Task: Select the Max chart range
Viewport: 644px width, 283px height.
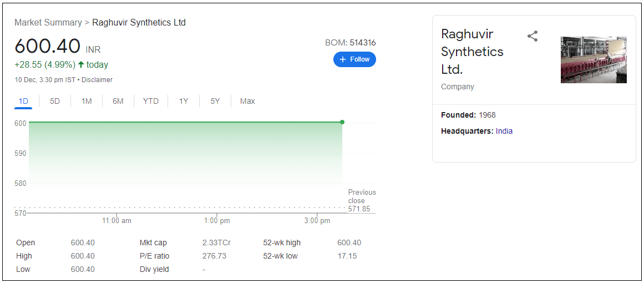Action: 247,101
